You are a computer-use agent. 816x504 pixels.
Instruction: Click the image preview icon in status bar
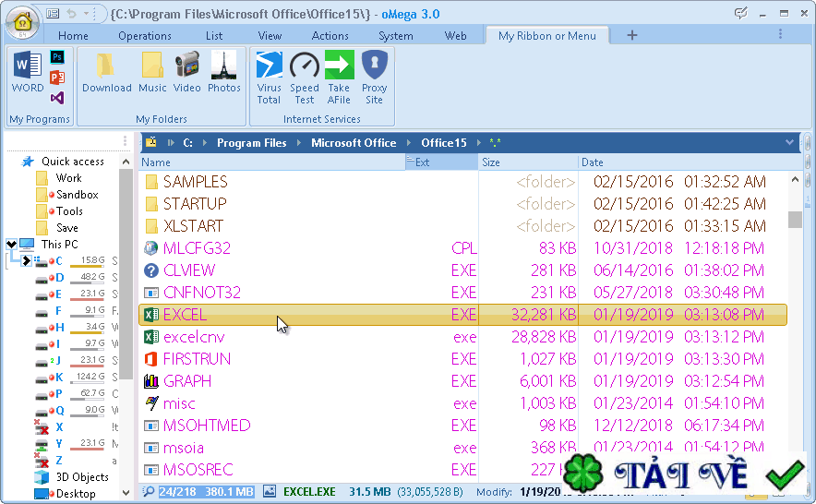[270, 491]
